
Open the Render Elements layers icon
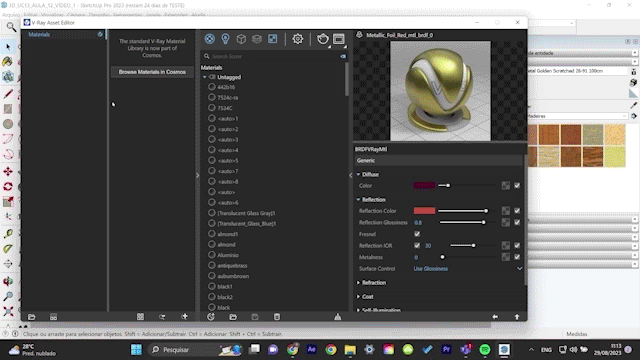[x=257, y=39]
